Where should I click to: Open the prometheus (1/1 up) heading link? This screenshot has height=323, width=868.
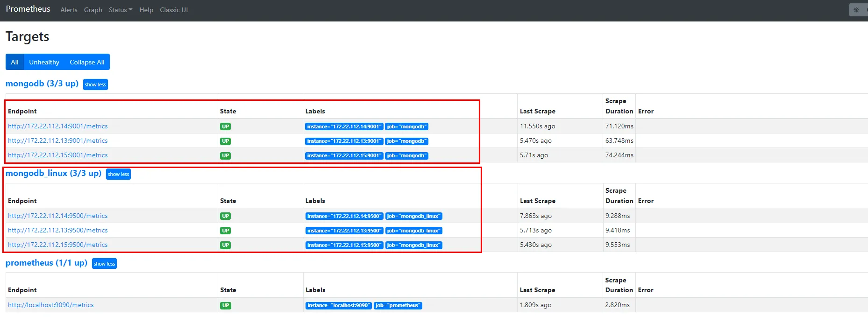click(46, 263)
